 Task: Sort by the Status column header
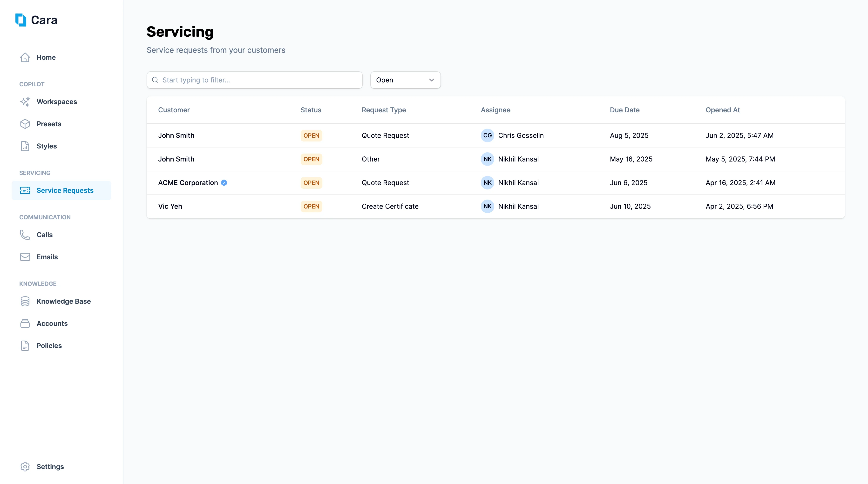coord(311,110)
